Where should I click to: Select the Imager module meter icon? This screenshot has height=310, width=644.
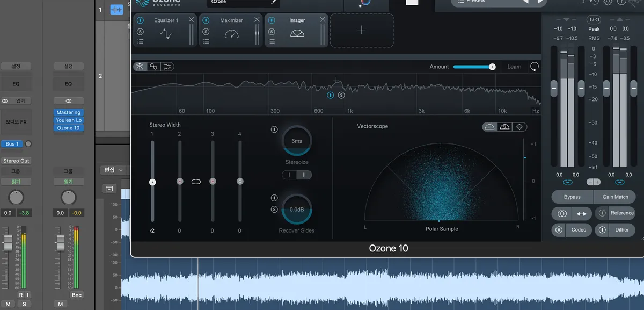(297, 34)
